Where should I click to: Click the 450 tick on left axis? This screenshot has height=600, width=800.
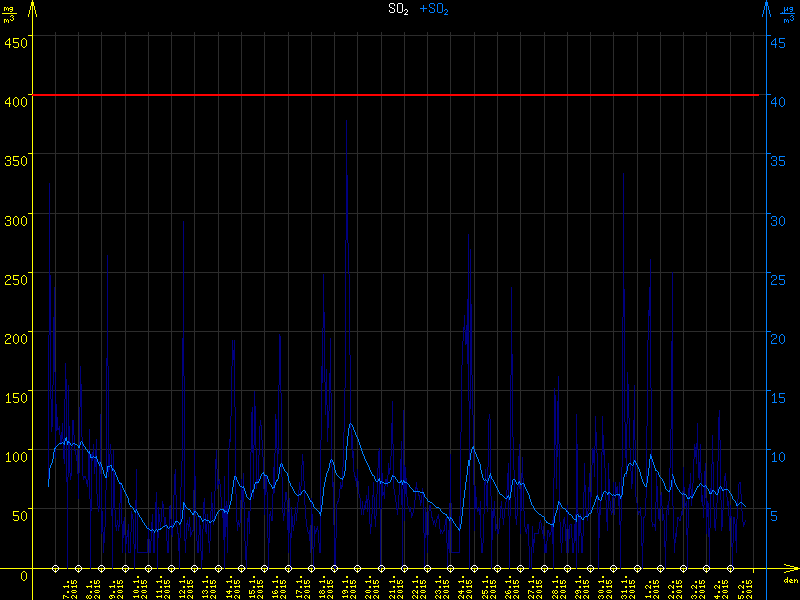click(x=15, y=42)
